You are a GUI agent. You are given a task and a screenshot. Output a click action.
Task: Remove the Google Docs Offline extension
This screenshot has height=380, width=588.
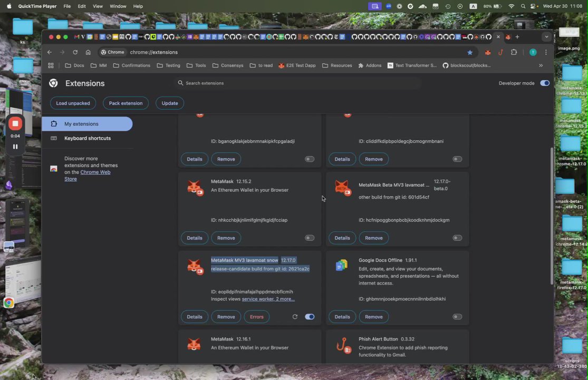(x=373, y=317)
